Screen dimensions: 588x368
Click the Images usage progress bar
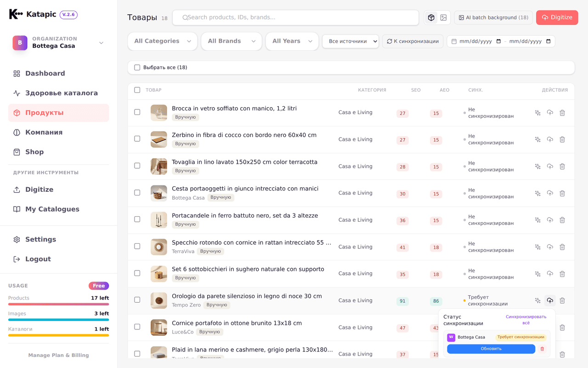click(x=59, y=320)
